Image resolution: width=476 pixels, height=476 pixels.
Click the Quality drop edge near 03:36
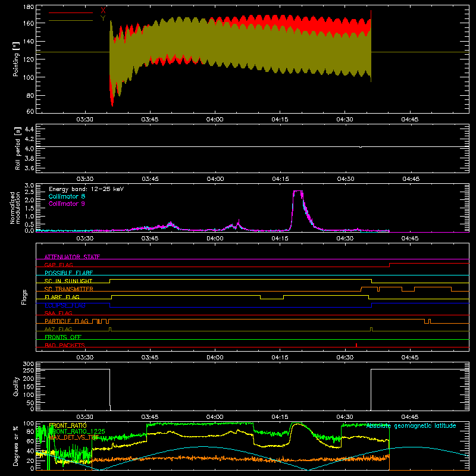(x=110, y=390)
